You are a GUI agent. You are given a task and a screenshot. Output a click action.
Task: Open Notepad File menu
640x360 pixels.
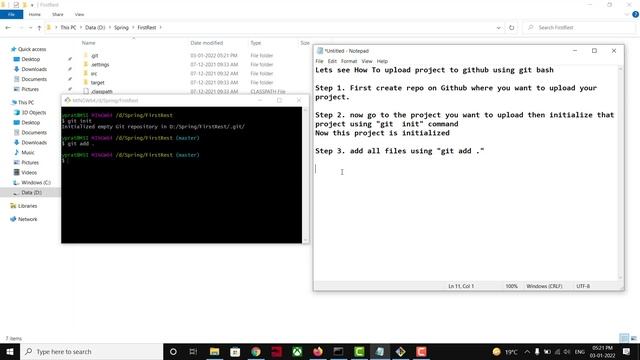pyautogui.click(x=319, y=61)
